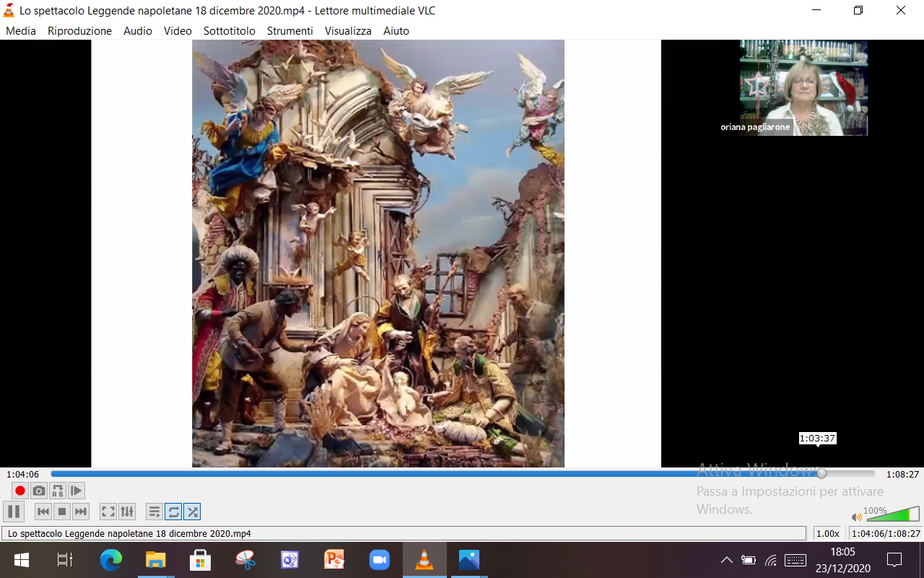Toggle total time label 1:08:27
Screen dimensions: 924x578
pos(902,475)
